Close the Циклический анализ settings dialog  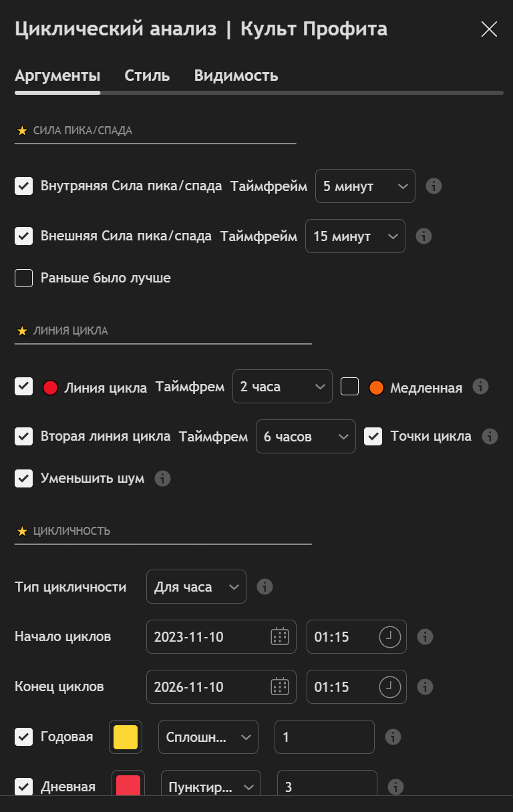click(489, 29)
